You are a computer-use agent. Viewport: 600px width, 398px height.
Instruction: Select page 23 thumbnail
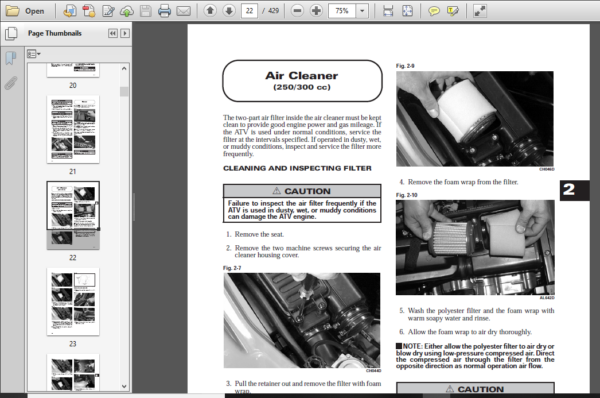coord(73,302)
